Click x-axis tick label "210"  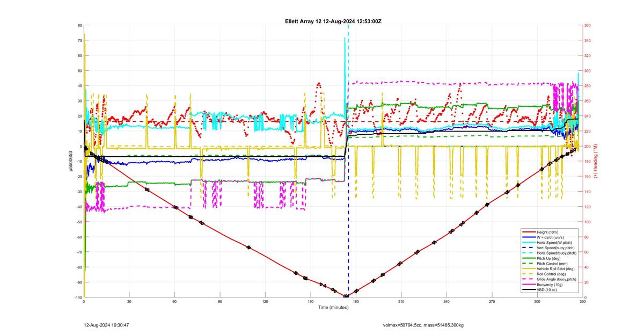tap(401, 302)
